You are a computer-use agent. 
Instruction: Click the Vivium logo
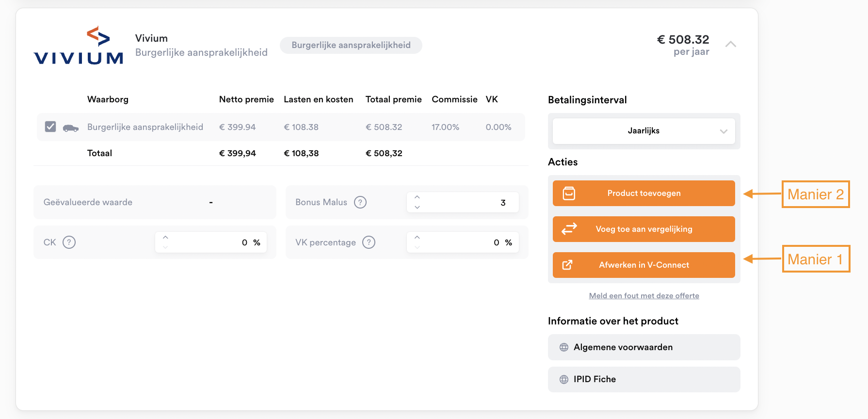coord(79,45)
